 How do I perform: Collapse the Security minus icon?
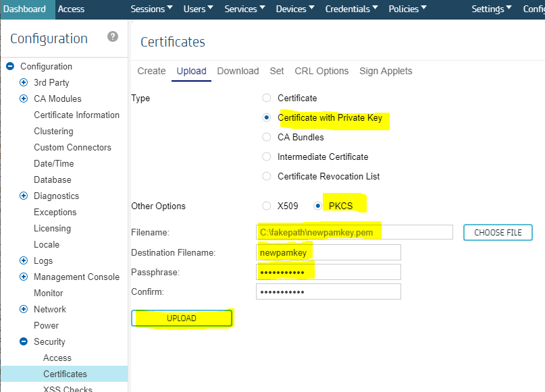click(x=24, y=341)
